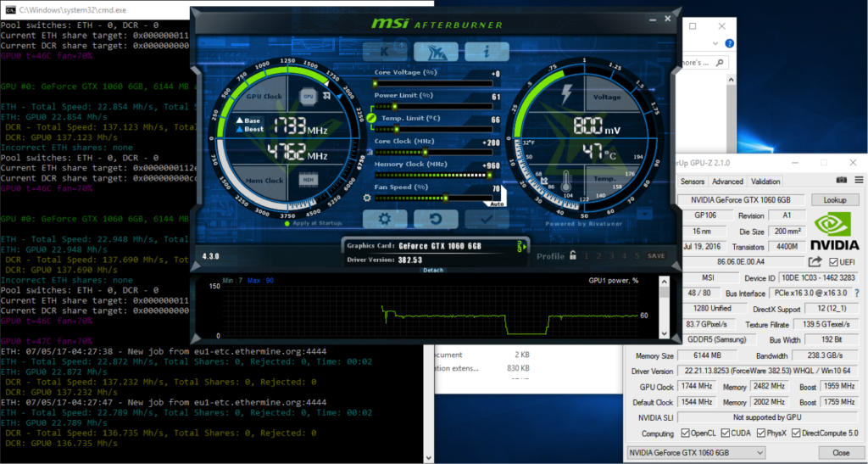Open Afterburner settings gear button
The width and height of the screenshot is (868, 464).
[x=385, y=219]
